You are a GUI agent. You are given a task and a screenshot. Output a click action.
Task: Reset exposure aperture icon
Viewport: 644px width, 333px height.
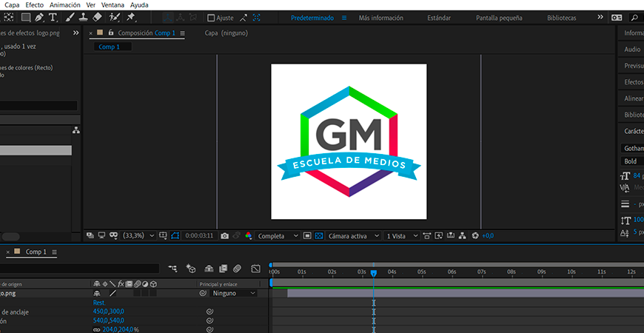475,235
